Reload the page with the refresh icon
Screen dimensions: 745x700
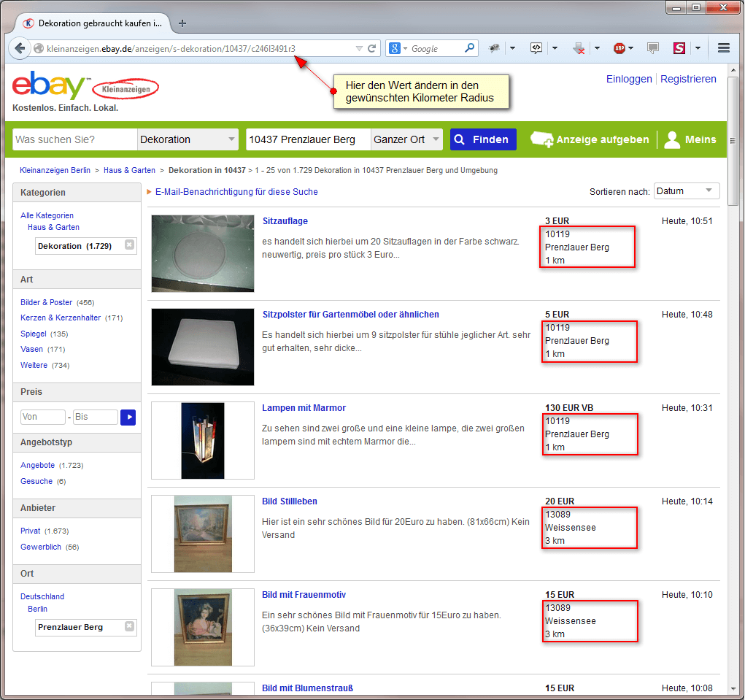372,48
